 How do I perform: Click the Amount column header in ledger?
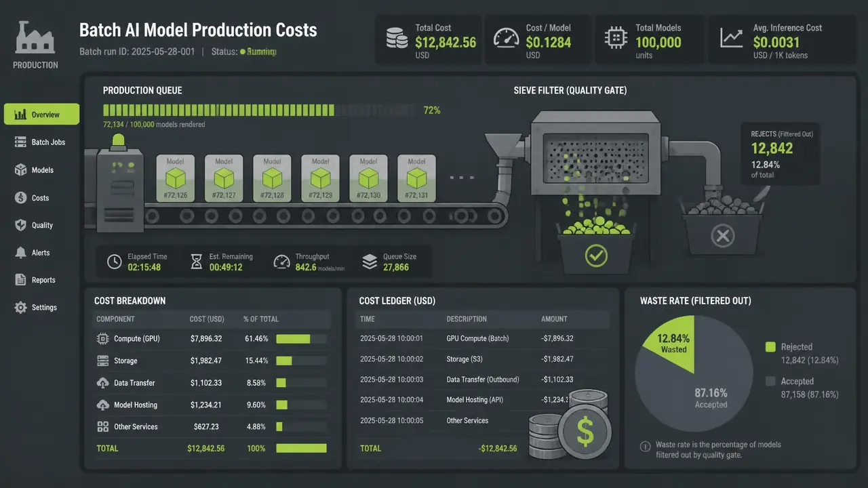554,319
